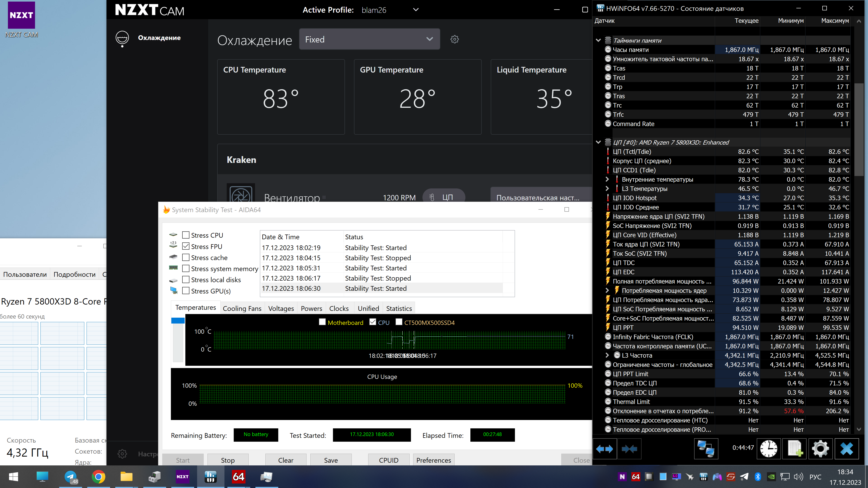Click the HWiNFO clock reset timer icon
This screenshot has width=868, height=488.
click(x=769, y=449)
